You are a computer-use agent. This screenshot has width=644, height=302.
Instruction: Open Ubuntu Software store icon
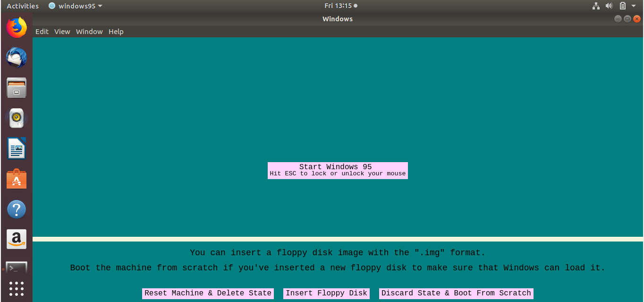point(17,179)
